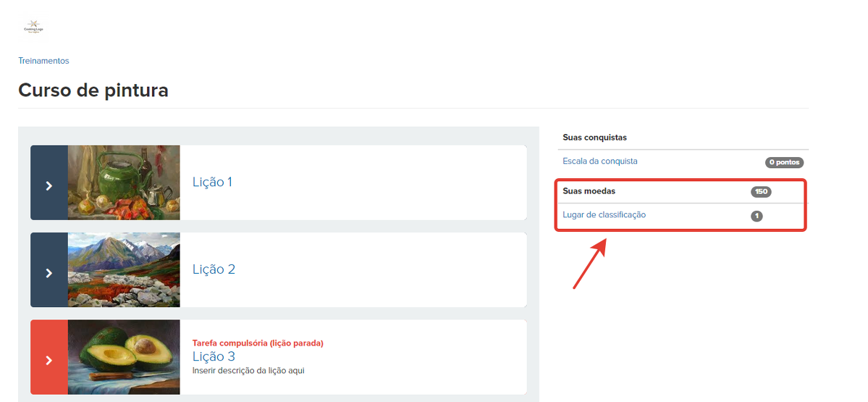Image resolution: width=868 pixels, height=402 pixels.
Task: Click the mountain landscape painting thumbnail
Action: tap(124, 269)
